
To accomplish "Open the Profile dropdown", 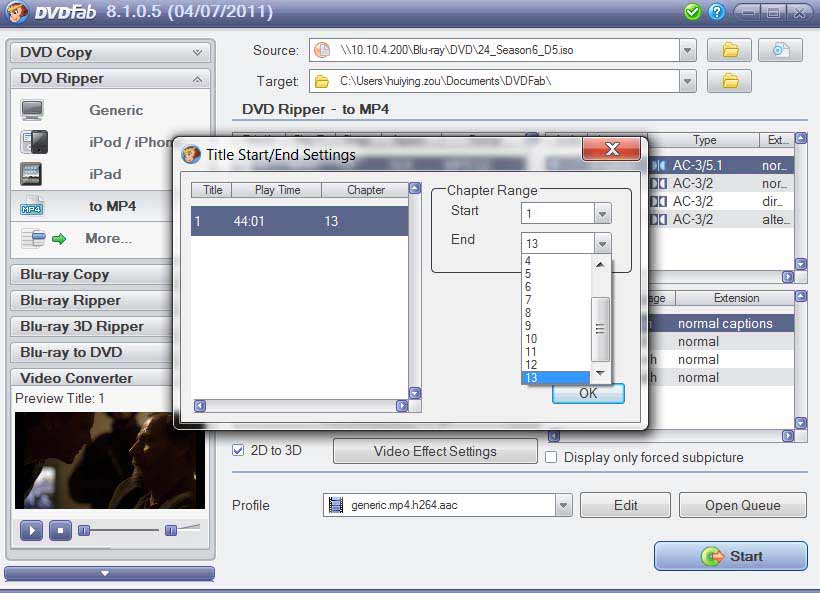I will pos(563,505).
